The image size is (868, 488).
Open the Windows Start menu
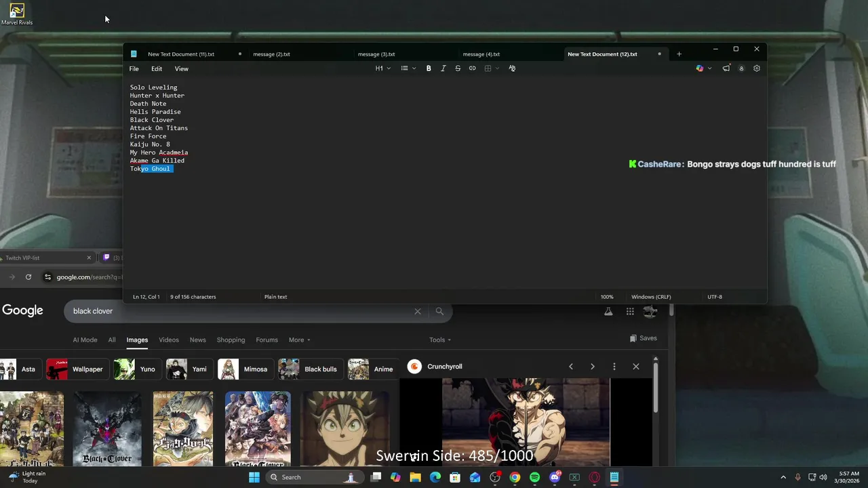(254, 477)
